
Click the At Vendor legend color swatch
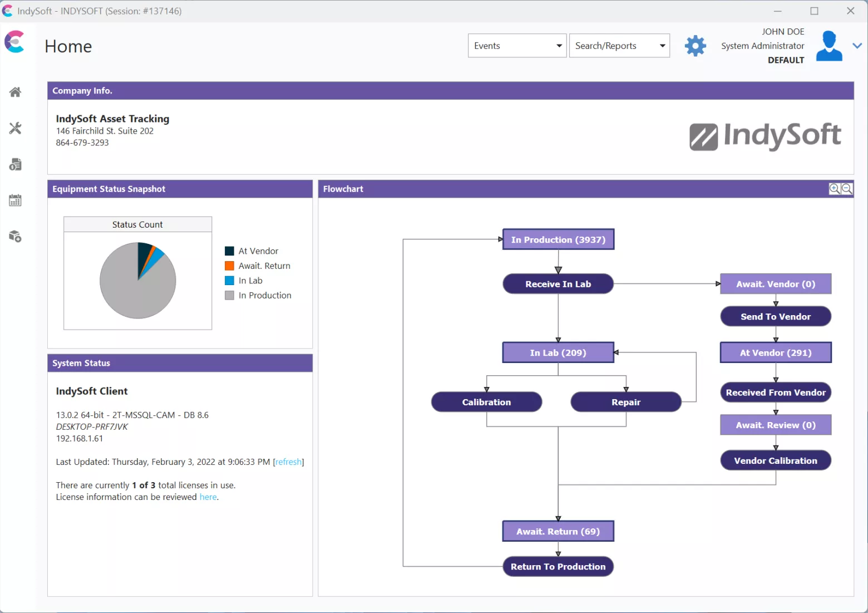click(x=229, y=251)
